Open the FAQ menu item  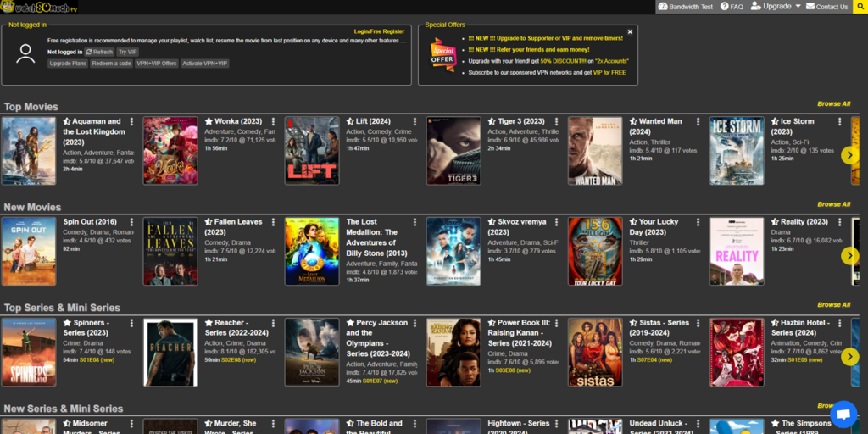coord(732,7)
